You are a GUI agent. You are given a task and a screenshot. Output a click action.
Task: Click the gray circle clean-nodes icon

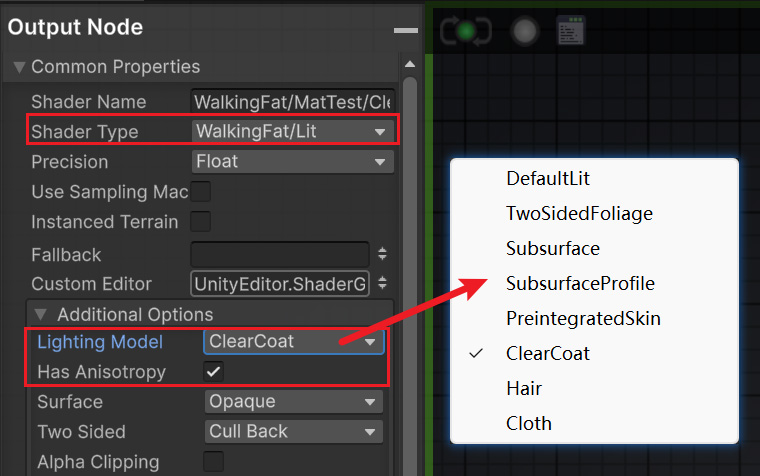(x=524, y=32)
